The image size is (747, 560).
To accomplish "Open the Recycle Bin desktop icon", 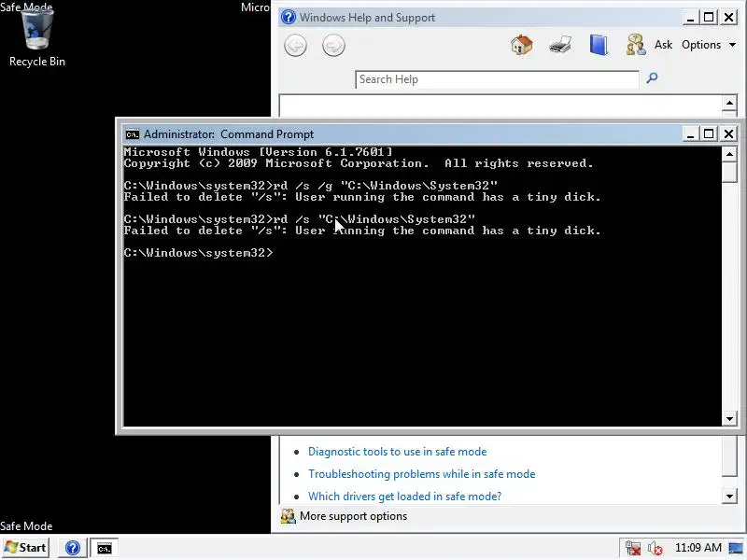I will click(37, 38).
